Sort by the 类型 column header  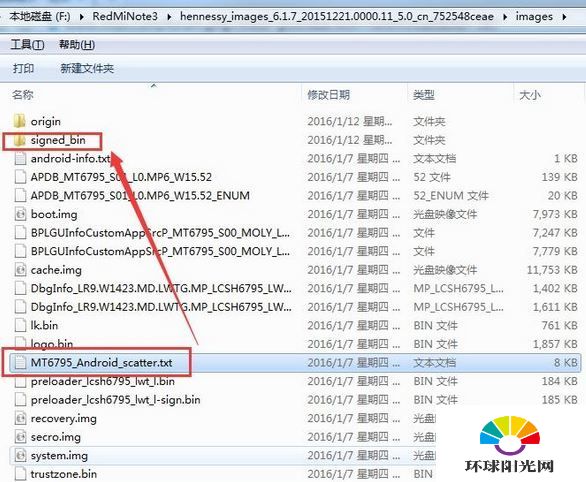pos(423,95)
